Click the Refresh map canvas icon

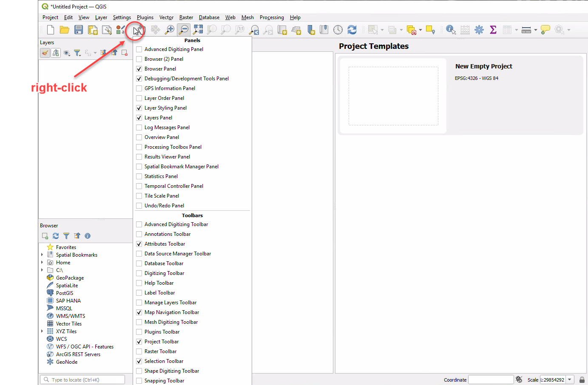[352, 30]
